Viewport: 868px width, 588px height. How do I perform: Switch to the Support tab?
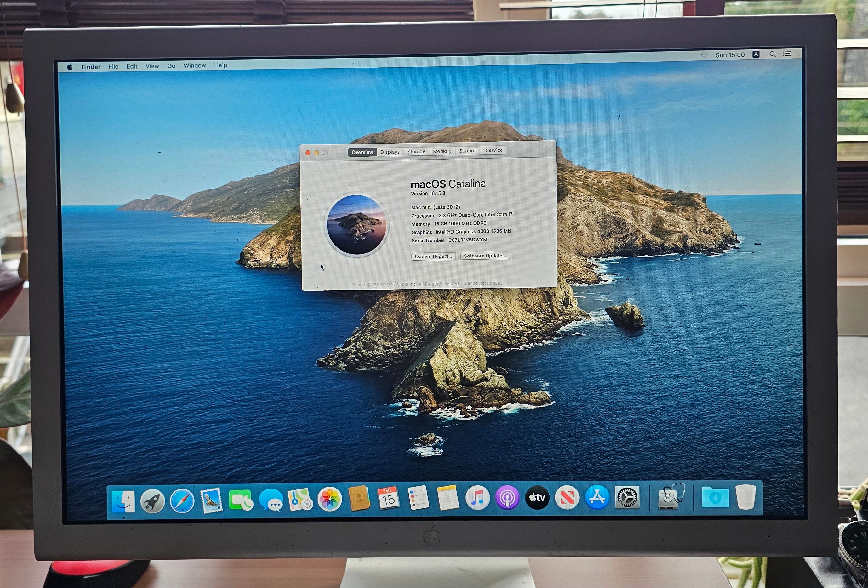(468, 151)
